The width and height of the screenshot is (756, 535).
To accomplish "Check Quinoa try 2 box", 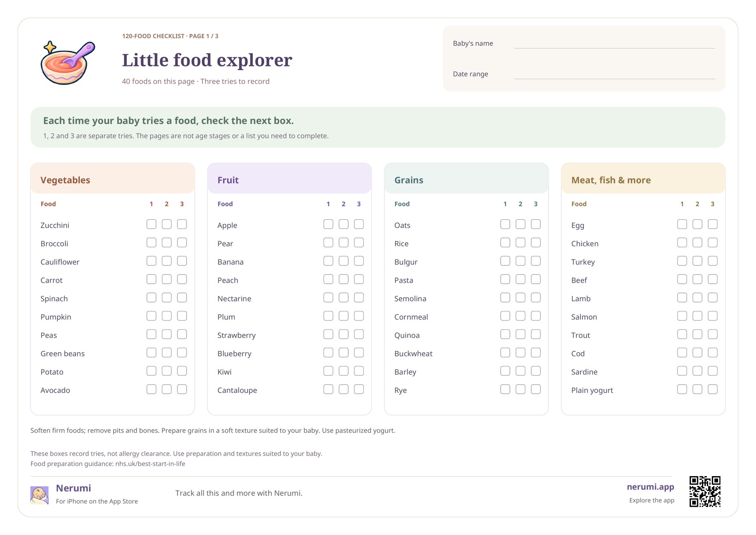I will [520, 334].
